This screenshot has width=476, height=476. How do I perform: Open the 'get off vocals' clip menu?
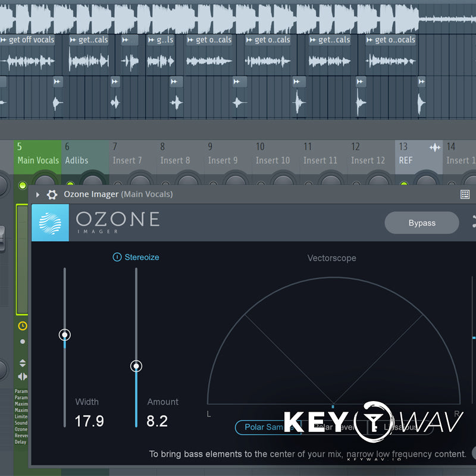tap(4, 40)
